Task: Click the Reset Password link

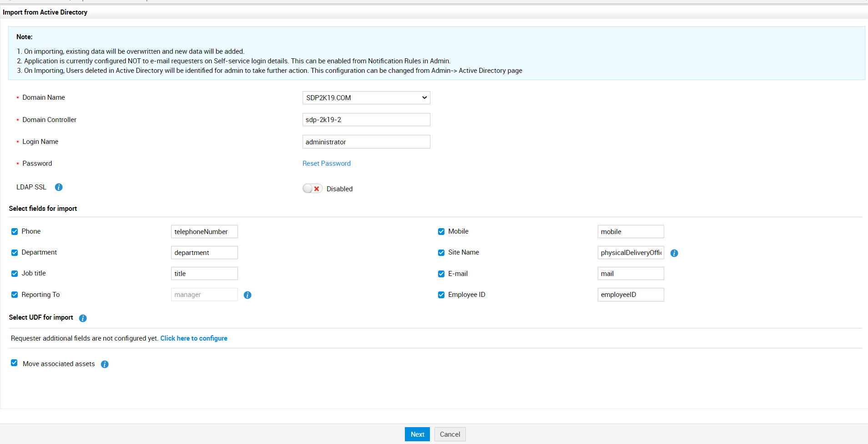Action: click(x=326, y=163)
